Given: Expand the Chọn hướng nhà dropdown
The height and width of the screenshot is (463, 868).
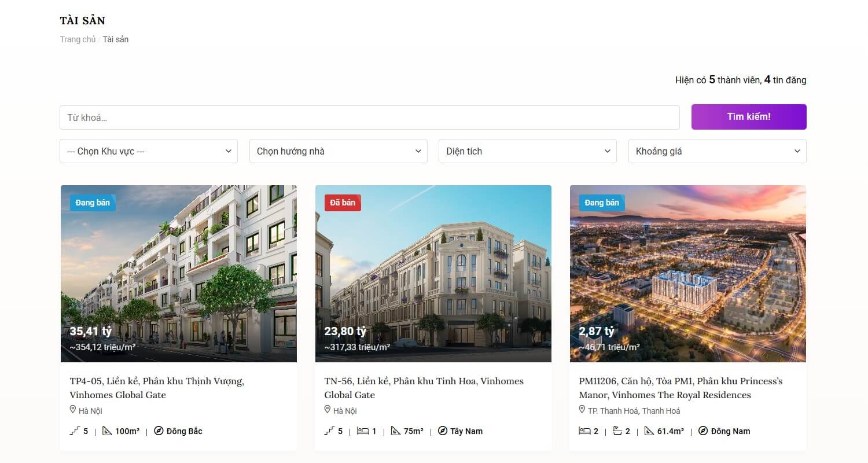Looking at the screenshot, I should pyautogui.click(x=338, y=151).
